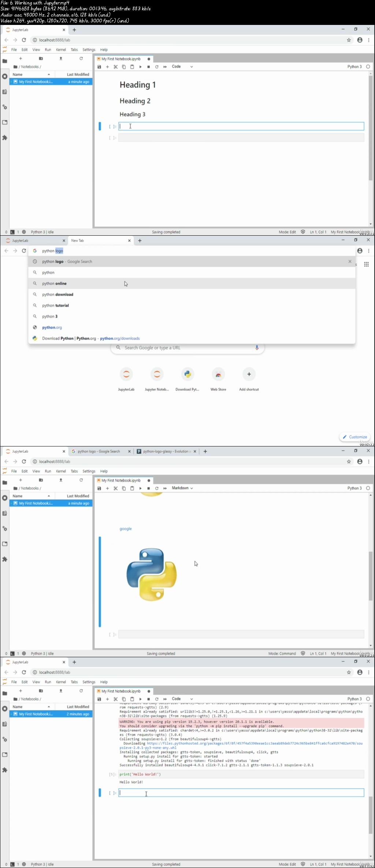Image resolution: width=375 pixels, height=868 pixels.
Task: Refresh the file list in the Heading 1 frame
Action: [x=81, y=59]
